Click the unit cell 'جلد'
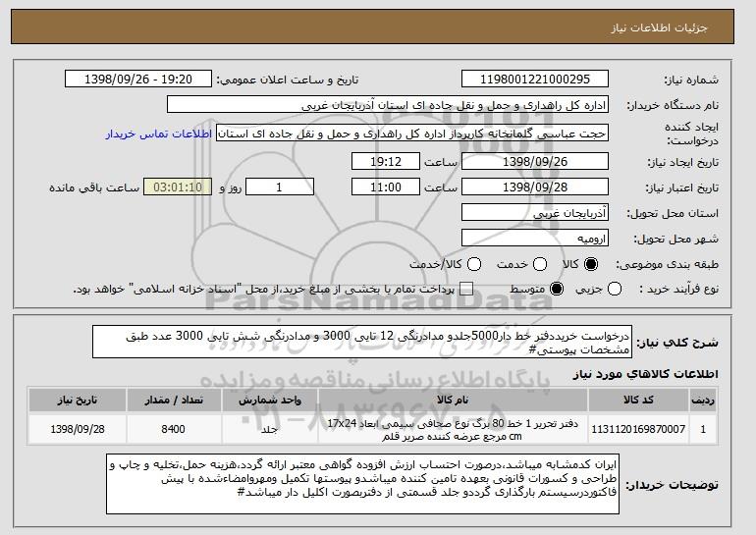The height and width of the screenshot is (535, 756). pos(270,429)
